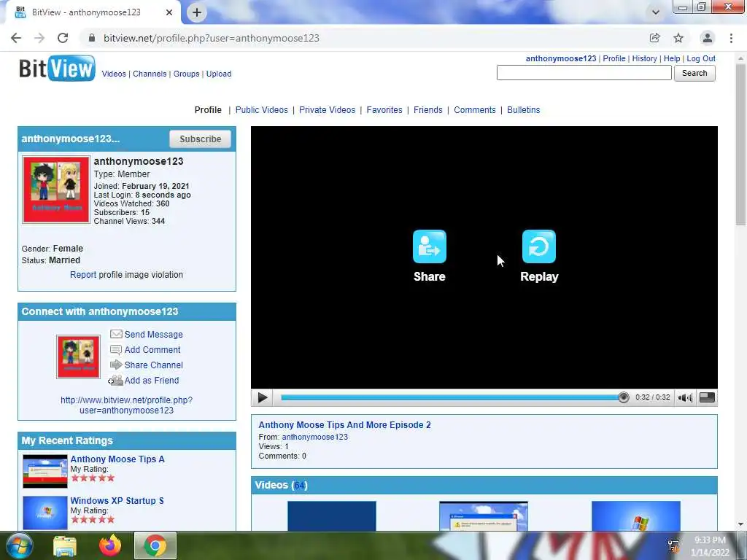Viewport: 747px width, 560px height.
Task: Click the Share Channel arrow icon
Action: (x=116, y=365)
